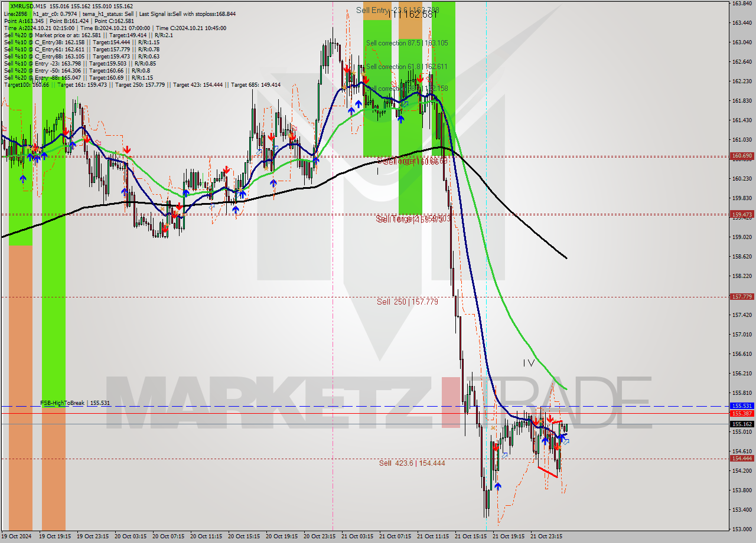Click the '20 Oct 07:15' time axis label
Image resolution: width=756 pixels, height=543 pixels.
[x=168, y=537]
